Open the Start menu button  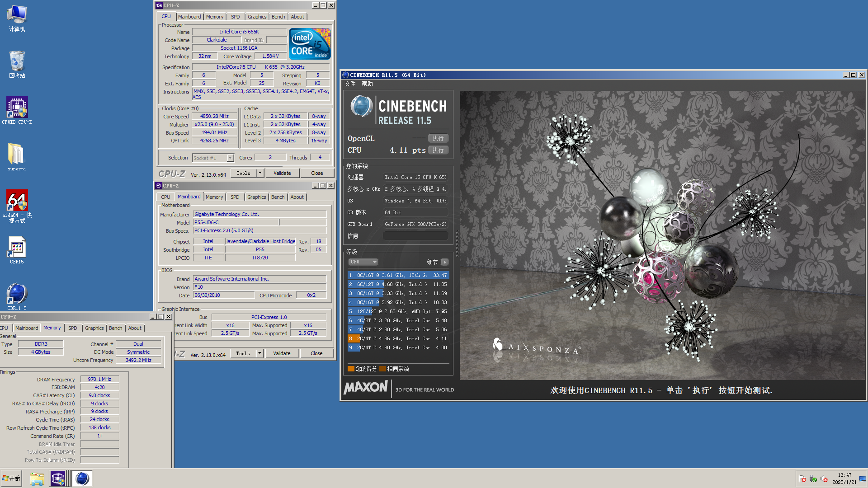click(11, 478)
